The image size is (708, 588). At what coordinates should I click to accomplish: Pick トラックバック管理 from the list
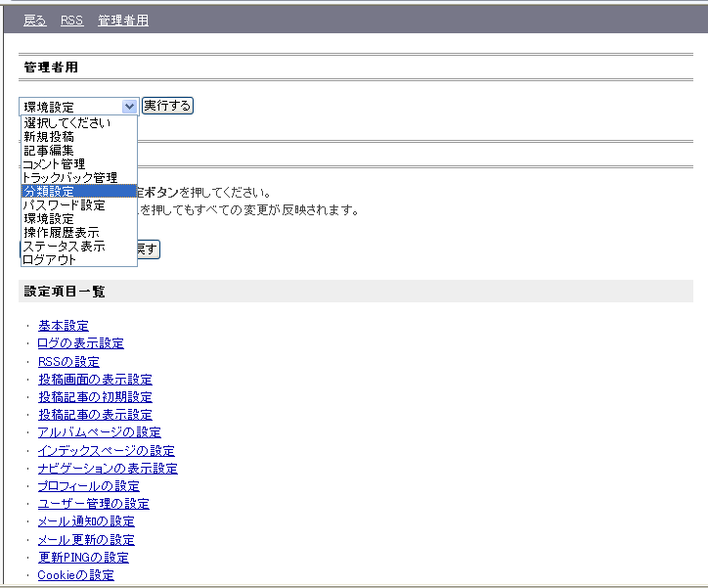point(68,178)
